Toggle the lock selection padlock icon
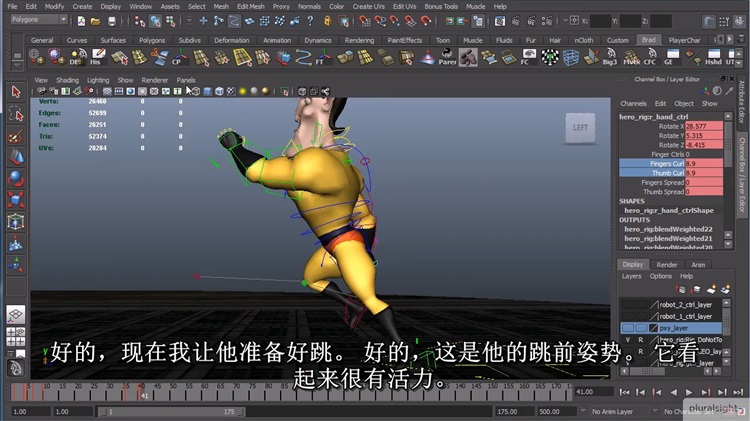 coord(328,21)
